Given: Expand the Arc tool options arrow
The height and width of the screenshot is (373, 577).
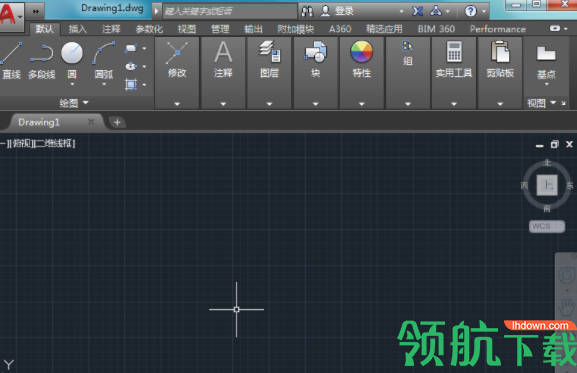Looking at the screenshot, I should (x=104, y=84).
